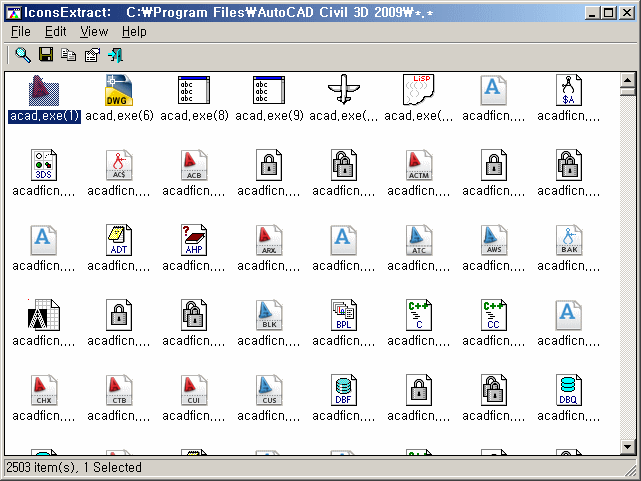Screen dimensions: 641x481
Task: Open the Properties toolbar button
Action: pos(92,55)
